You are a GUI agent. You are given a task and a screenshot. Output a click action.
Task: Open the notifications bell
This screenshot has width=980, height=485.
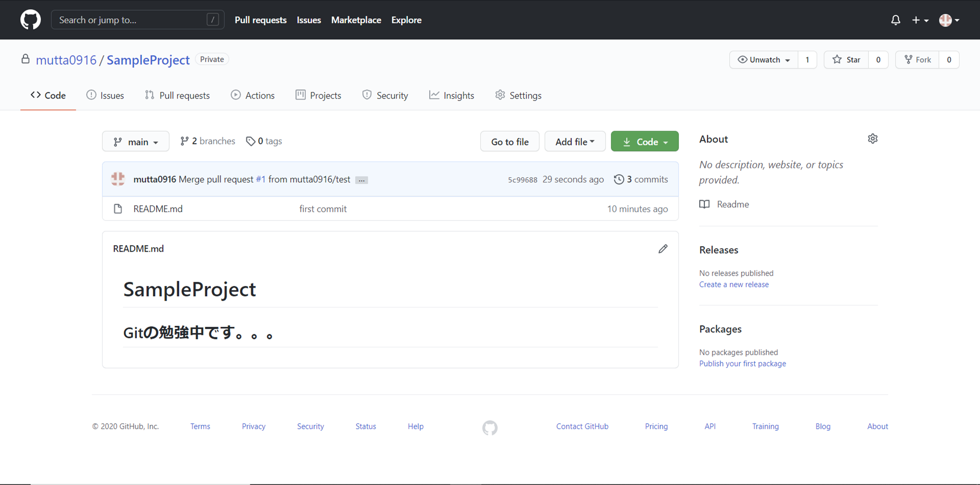click(x=895, y=20)
